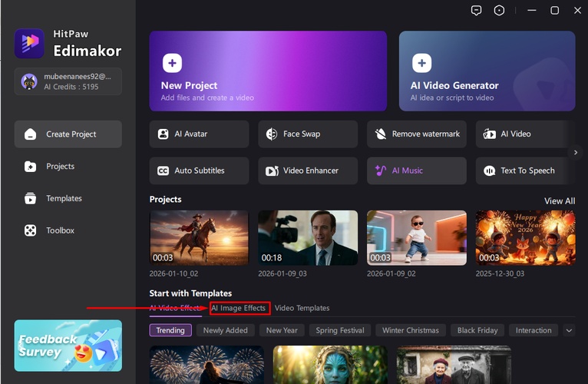Select the Winter Christmas filter chip
The width and height of the screenshot is (588, 384).
coord(411,330)
